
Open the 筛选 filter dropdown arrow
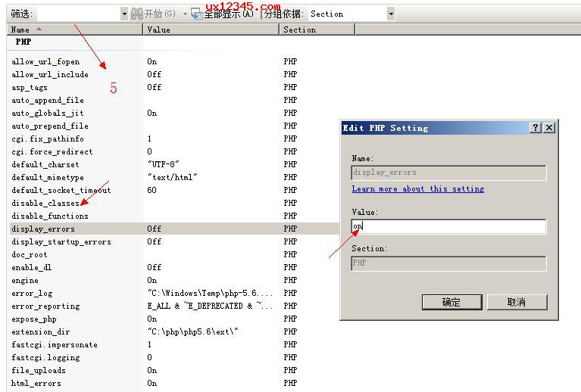[x=124, y=14]
